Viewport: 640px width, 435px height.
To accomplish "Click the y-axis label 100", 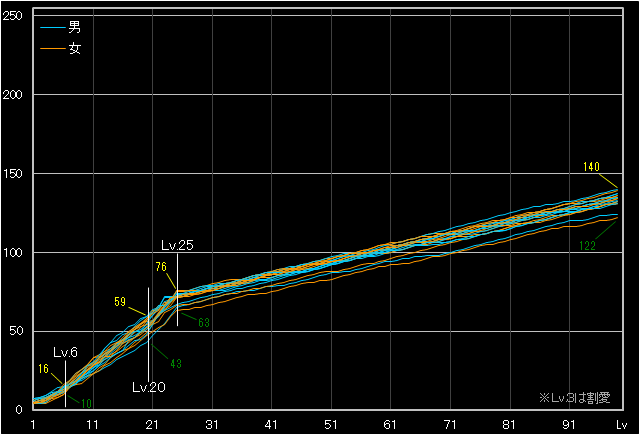I will [x=12, y=253].
